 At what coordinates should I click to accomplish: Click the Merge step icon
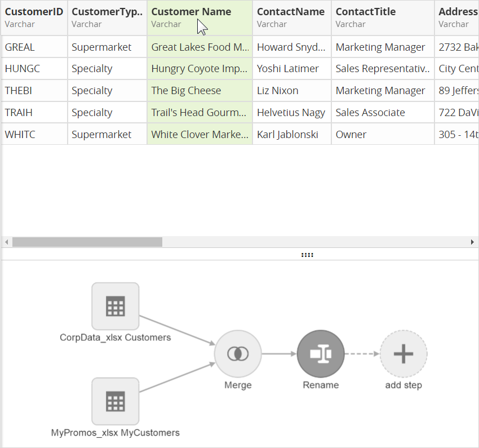pyautogui.click(x=238, y=354)
